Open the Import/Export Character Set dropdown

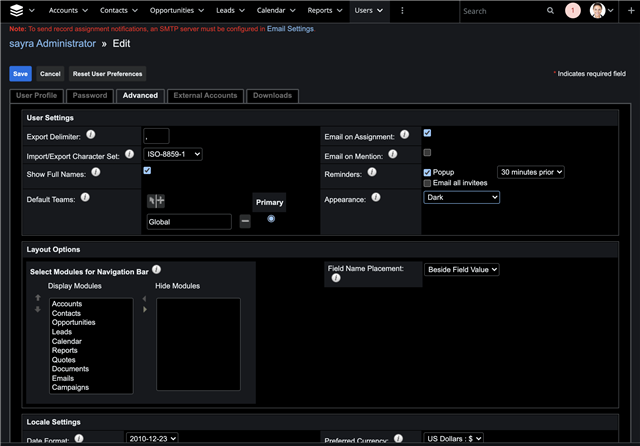[x=173, y=154]
